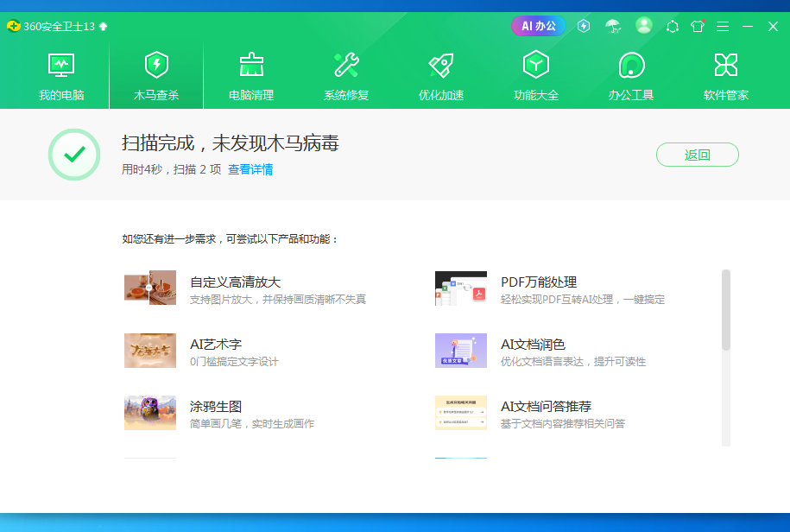790x532 pixels.
Task: Open the AI艺术字 thumbnail
Action: 150,350
